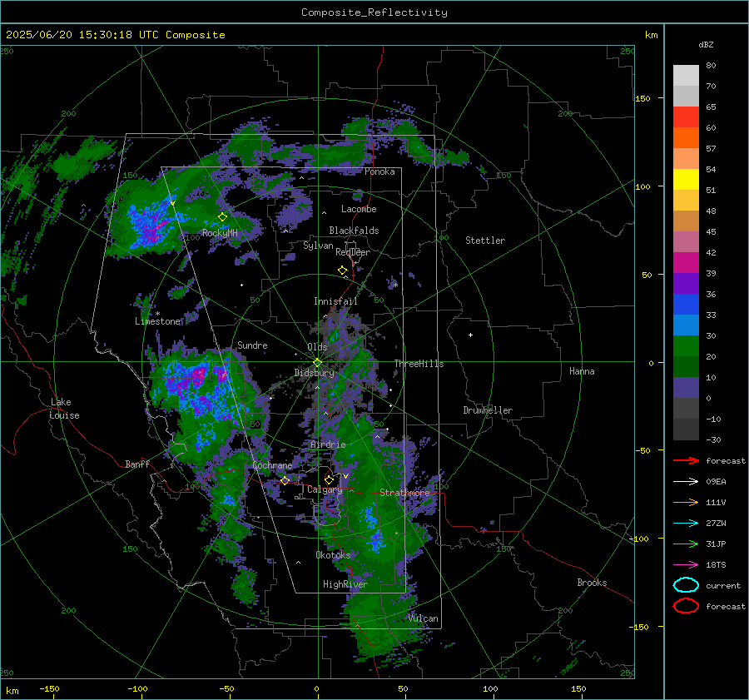Screen dimensions: 749x700
Task: Click the RockyMH map label
Action: [220, 233]
